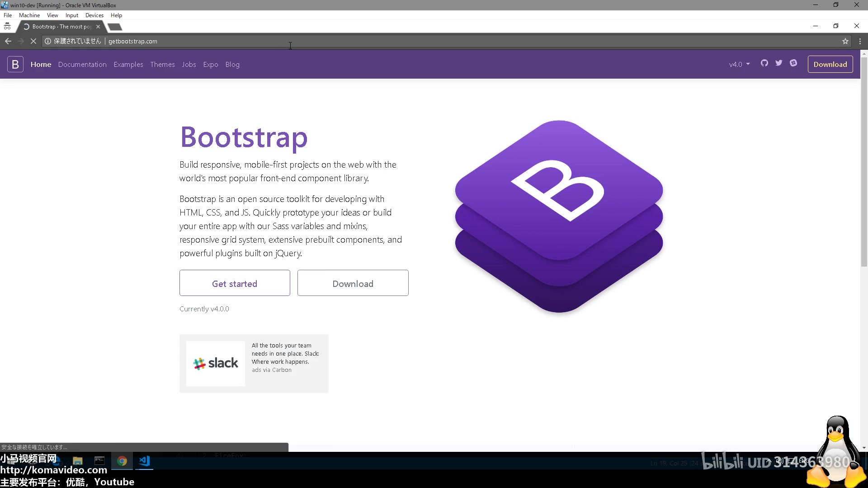Go to Home in navbar
This screenshot has height=488, width=868.
point(41,64)
